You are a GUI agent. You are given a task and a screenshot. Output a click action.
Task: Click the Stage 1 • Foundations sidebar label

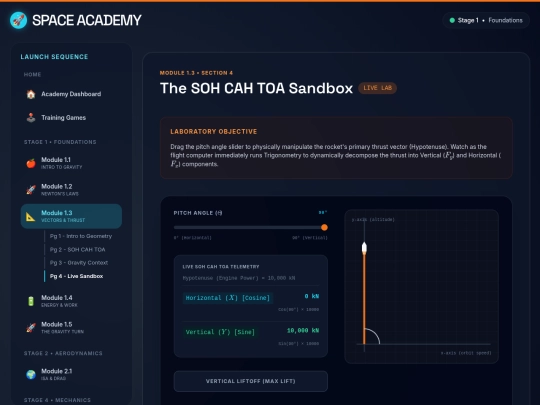click(60, 142)
